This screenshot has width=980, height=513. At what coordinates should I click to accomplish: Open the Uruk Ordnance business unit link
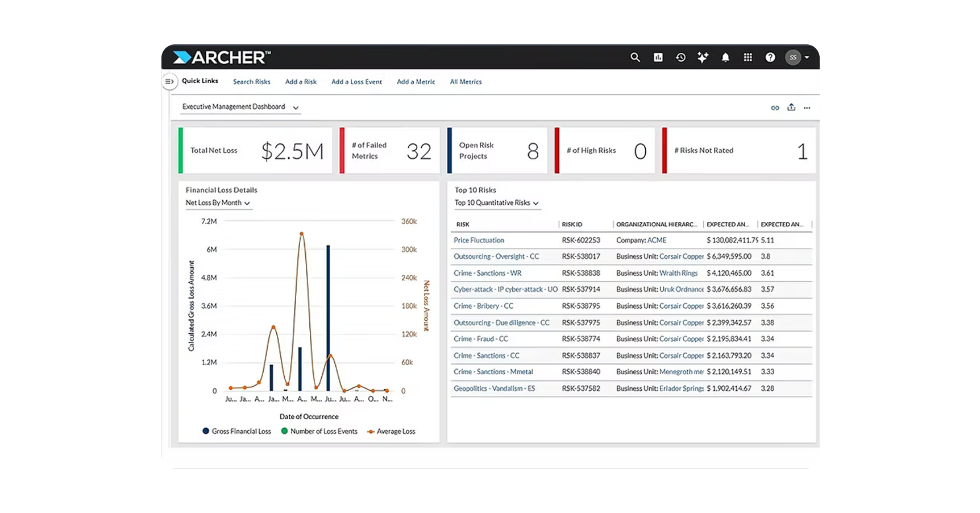(x=682, y=289)
